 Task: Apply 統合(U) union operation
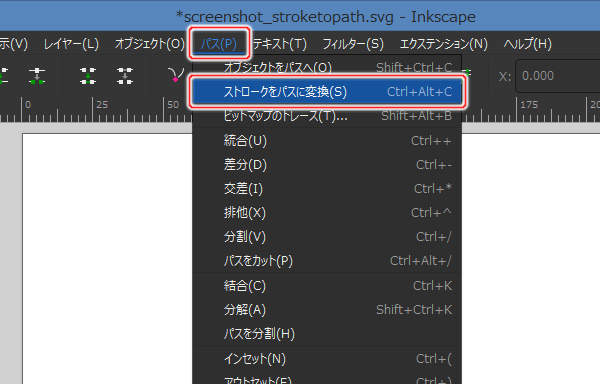point(327,141)
